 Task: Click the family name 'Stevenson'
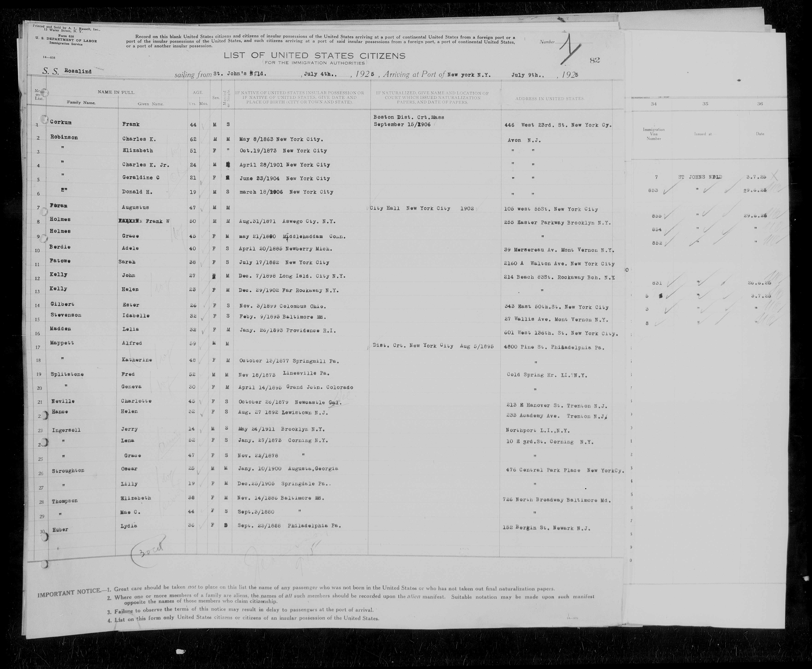click(x=66, y=315)
